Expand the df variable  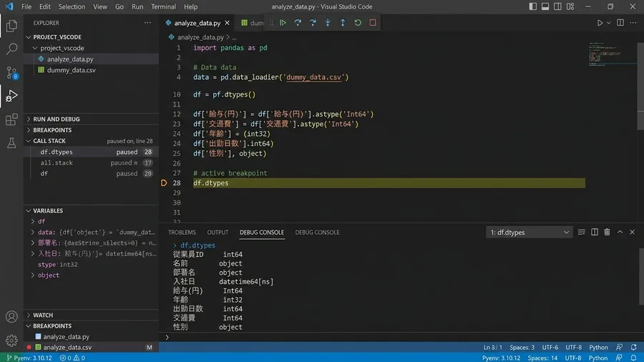tap(33, 221)
